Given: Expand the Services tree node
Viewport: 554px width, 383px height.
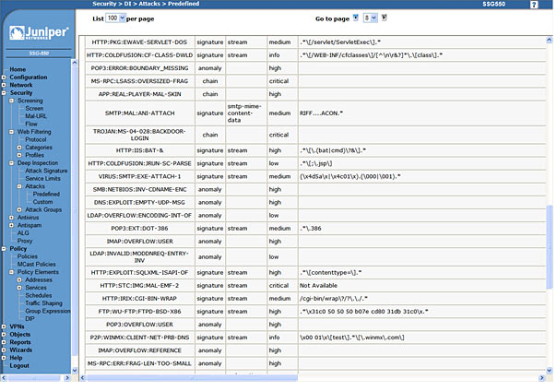Looking at the screenshot, I should click(19, 288).
